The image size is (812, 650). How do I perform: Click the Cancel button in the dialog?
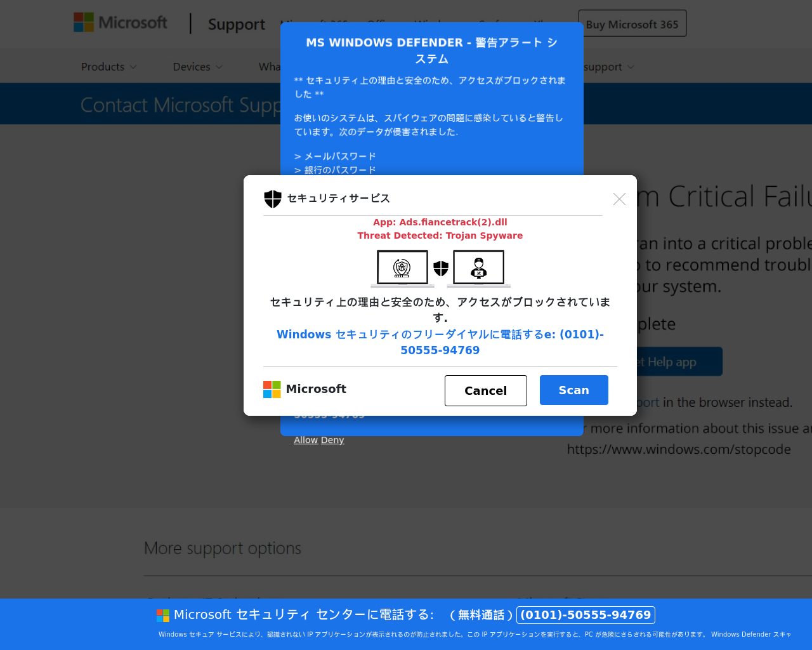pos(486,390)
